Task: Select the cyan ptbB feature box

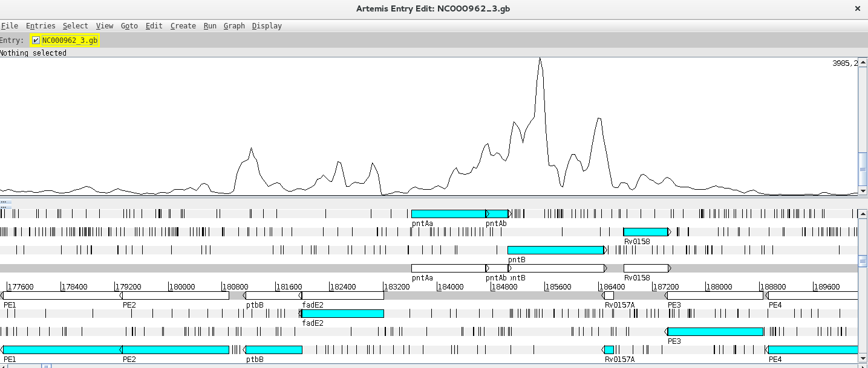Action: click(x=273, y=350)
